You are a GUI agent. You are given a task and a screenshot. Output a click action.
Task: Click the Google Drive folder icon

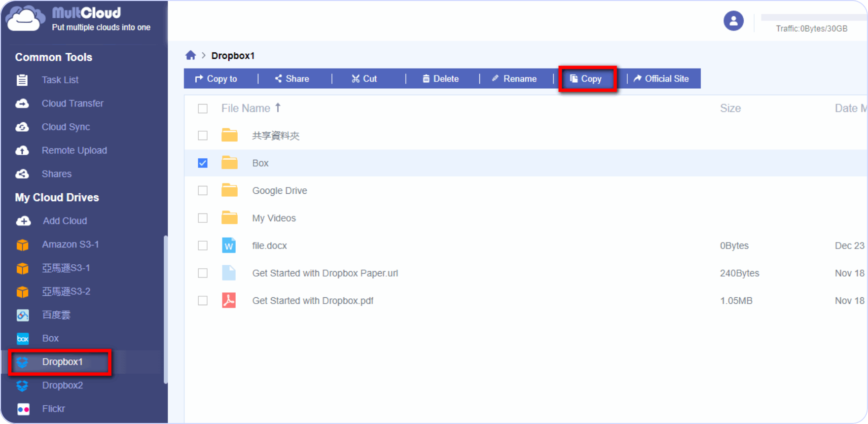click(x=229, y=190)
